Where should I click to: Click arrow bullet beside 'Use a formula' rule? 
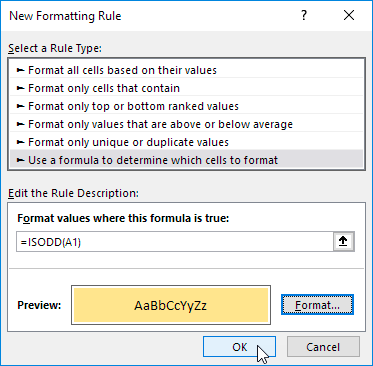coord(21,160)
